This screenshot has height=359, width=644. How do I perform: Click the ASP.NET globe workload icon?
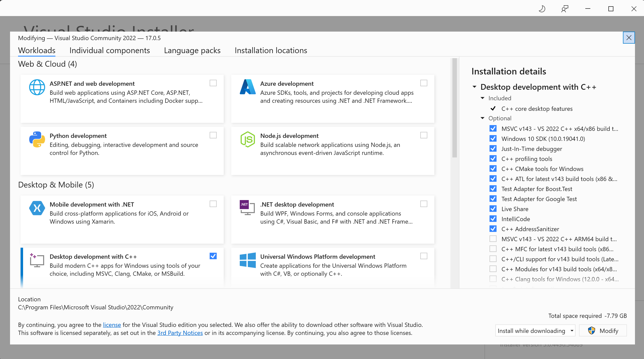[x=37, y=87]
